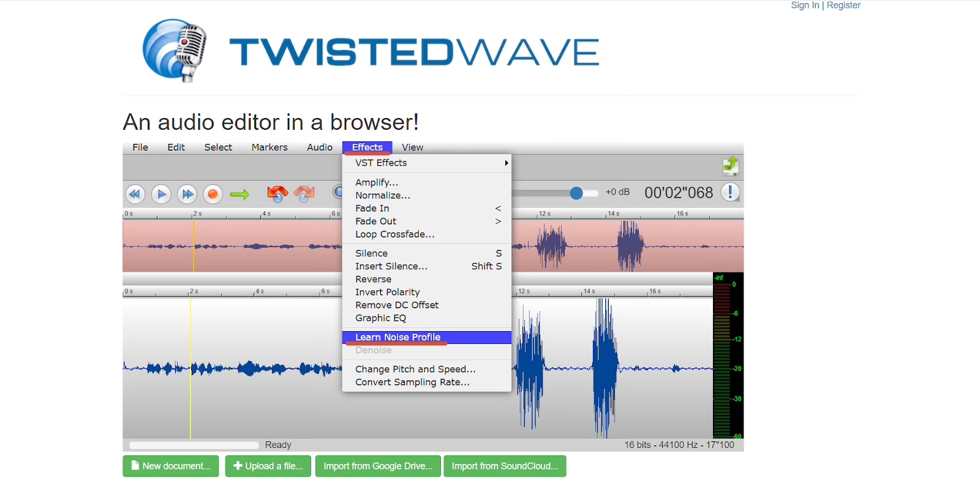Click the green export icon

[x=731, y=166]
